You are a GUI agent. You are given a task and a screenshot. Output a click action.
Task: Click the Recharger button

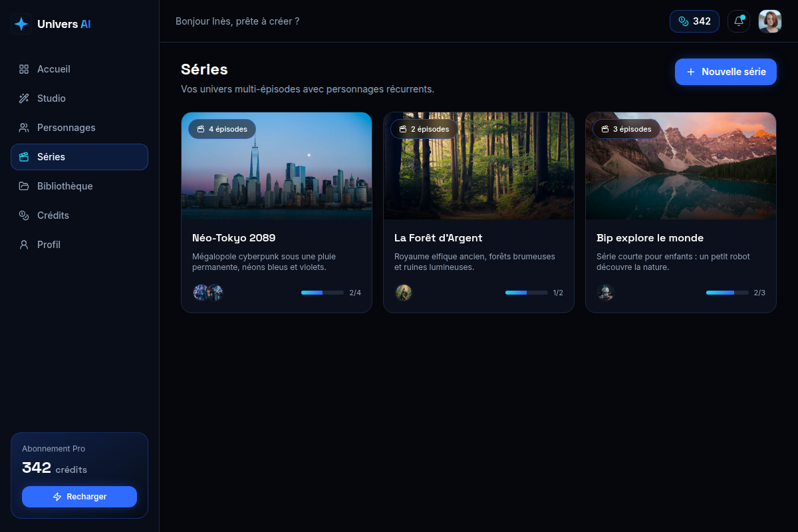79,497
